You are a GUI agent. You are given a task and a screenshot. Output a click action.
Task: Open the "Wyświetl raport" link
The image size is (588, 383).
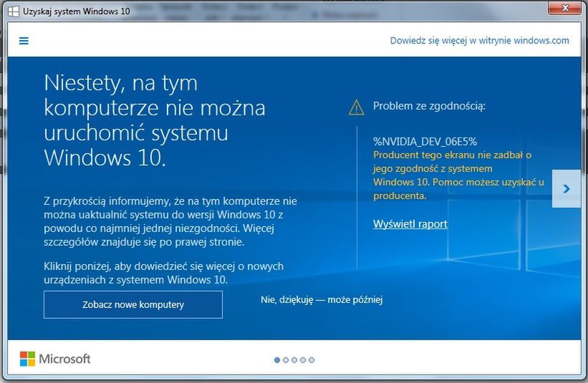410,224
